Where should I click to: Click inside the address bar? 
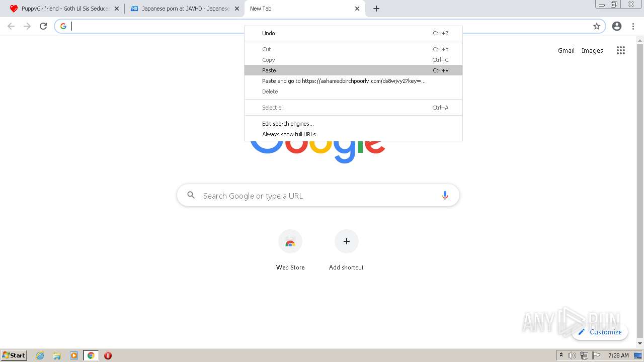coord(330,26)
